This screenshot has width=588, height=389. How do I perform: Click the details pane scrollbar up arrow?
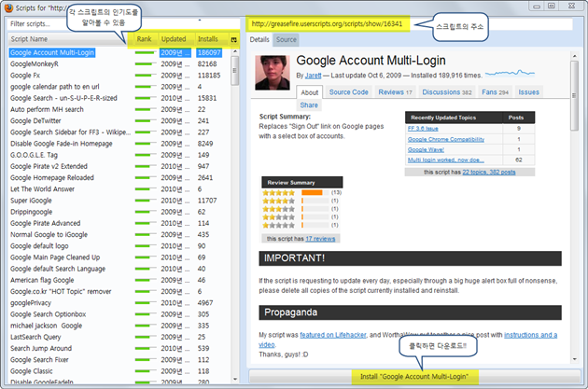(575, 56)
